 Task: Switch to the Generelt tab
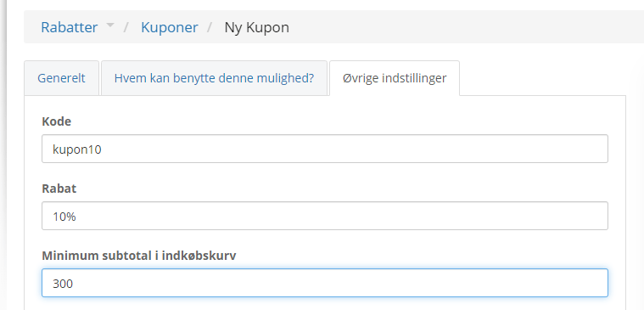tap(62, 78)
